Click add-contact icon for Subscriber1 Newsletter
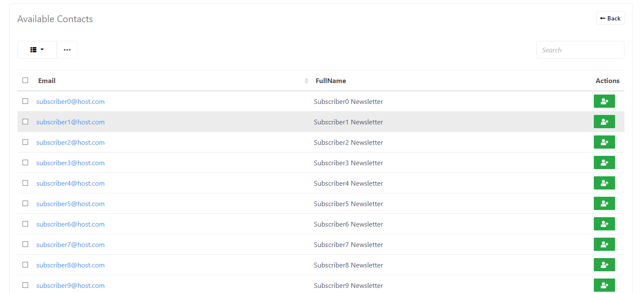 click(x=604, y=122)
